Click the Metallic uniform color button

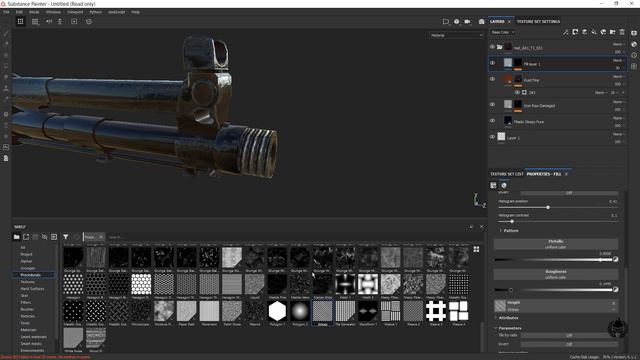click(556, 244)
